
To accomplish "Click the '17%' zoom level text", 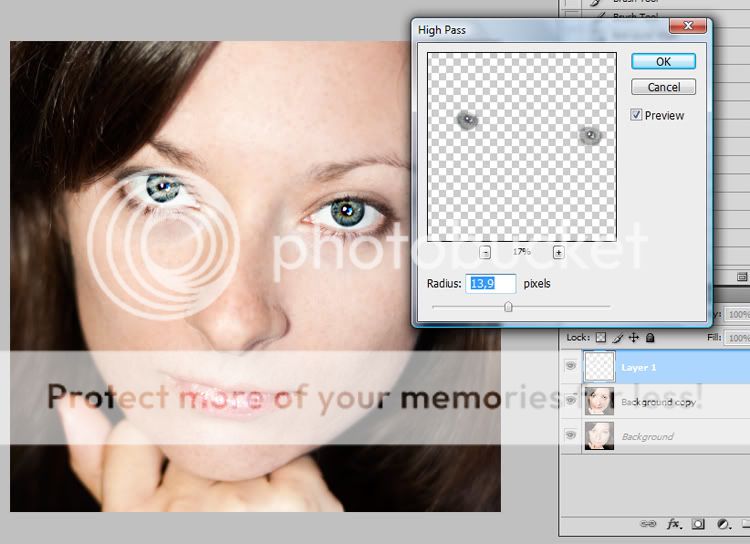I will (x=521, y=252).
